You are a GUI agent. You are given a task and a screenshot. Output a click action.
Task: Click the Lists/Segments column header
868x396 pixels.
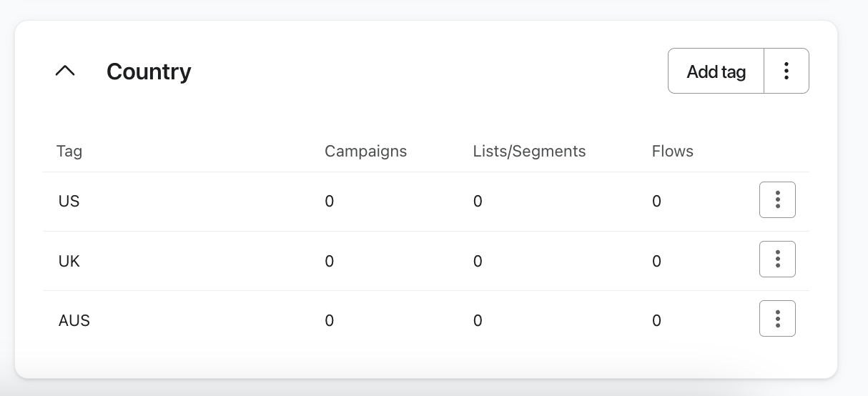tap(529, 152)
